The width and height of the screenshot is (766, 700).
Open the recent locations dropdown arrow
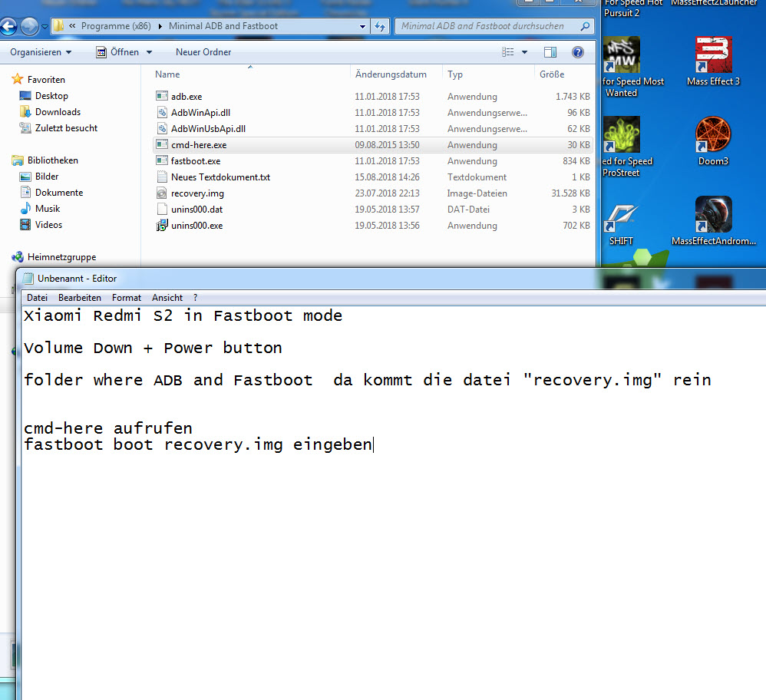click(x=45, y=26)
